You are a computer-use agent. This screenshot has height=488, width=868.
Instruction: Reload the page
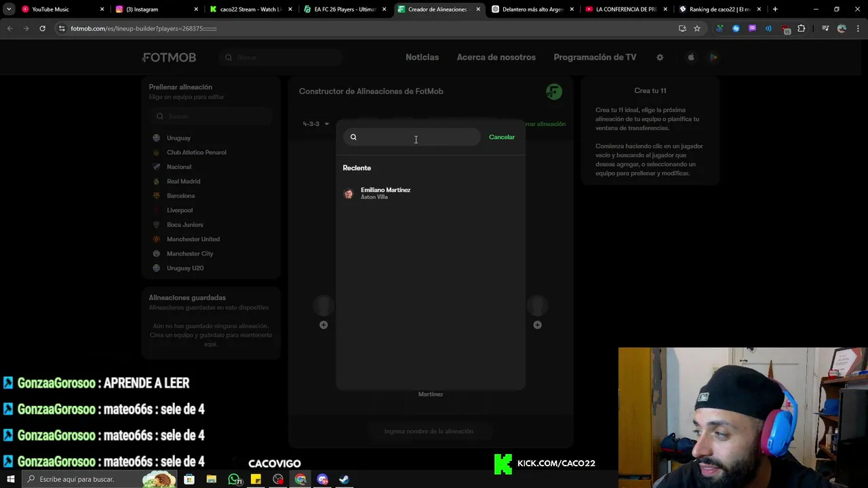42,28
